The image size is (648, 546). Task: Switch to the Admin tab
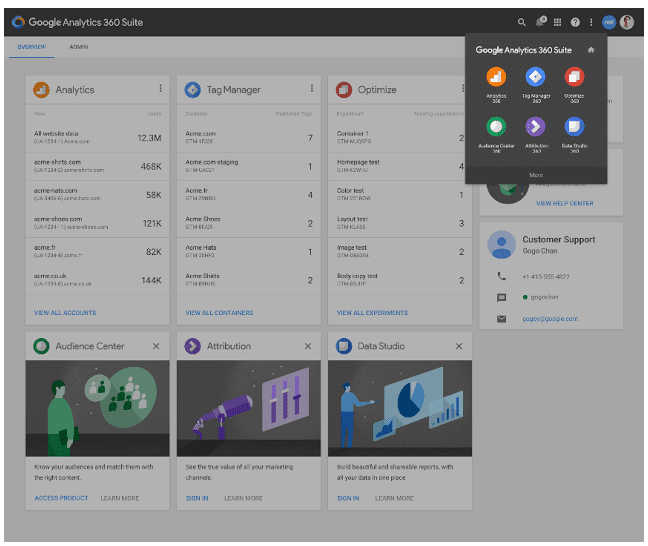[79, 47]
